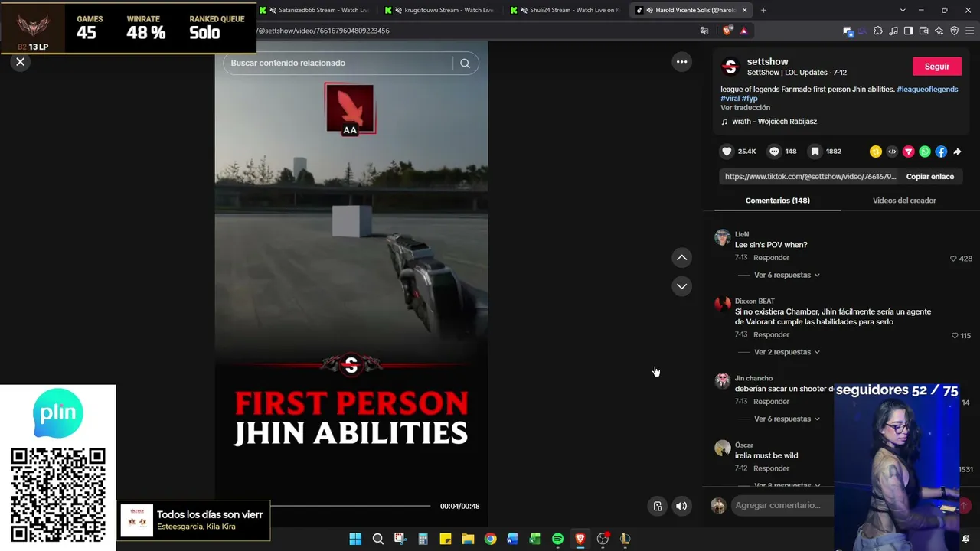Open the three-dot video options menu

[x=681, y=62]
